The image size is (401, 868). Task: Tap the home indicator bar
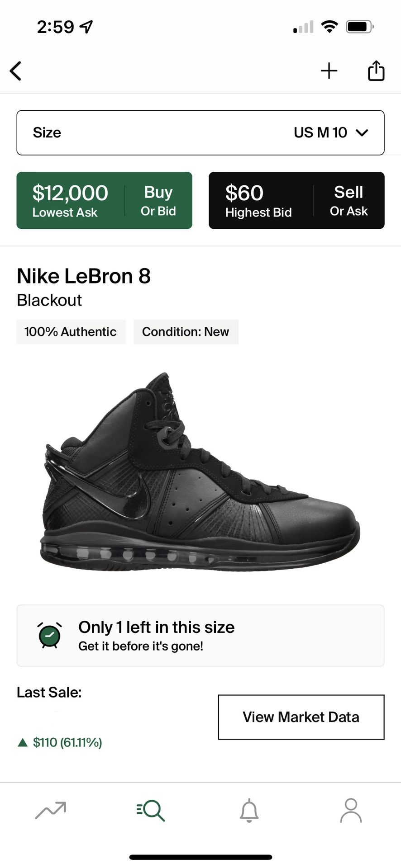click(200, 857)
